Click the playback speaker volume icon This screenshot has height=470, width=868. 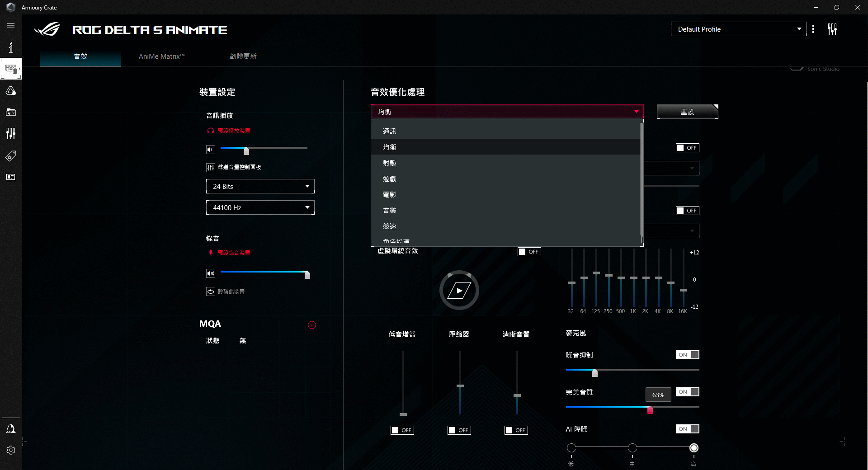coord(211,149)
